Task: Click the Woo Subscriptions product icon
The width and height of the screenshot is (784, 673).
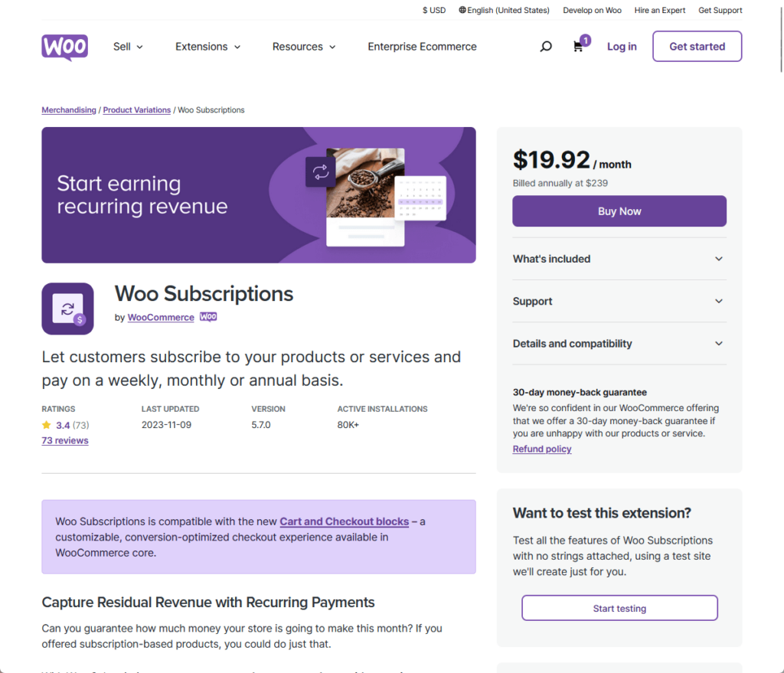Action: pyautogui.click(x=67, y=309)
